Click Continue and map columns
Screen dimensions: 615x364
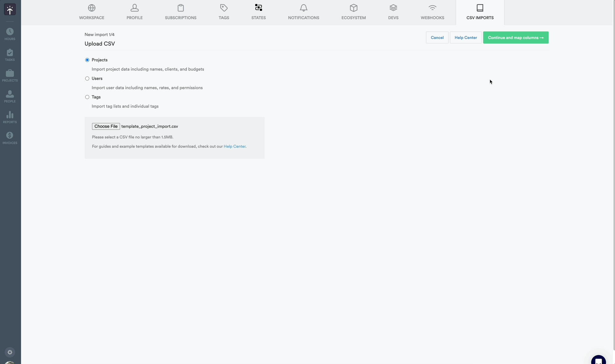[516, 37]
